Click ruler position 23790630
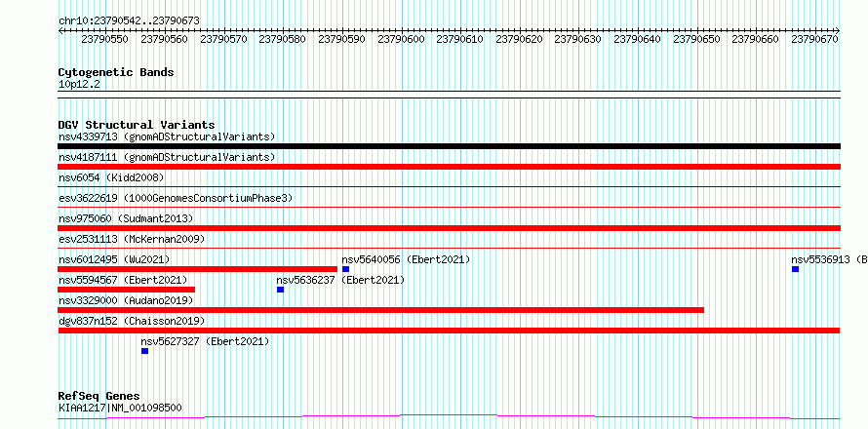Viewport: 868px width, 429px height. [x=578, y=39]
